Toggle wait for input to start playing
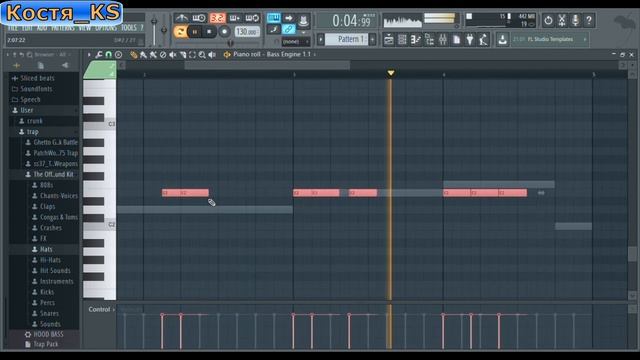 [x=199, y=18]
